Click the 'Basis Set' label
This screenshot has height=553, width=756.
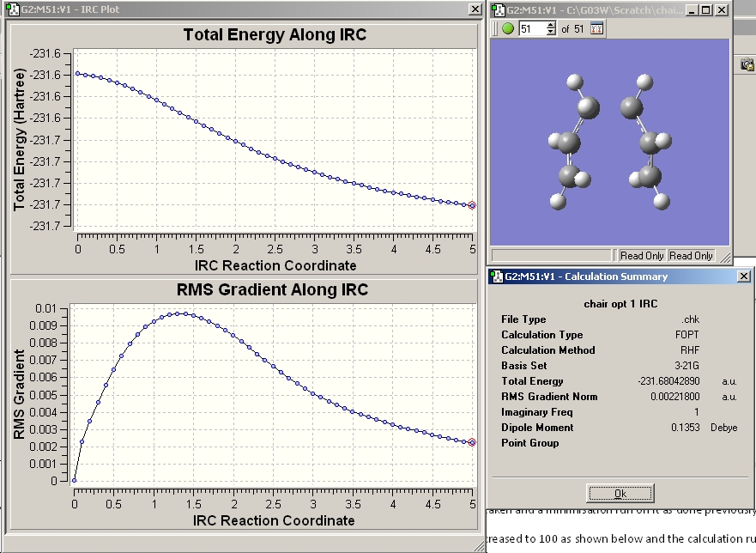(x=524, y=366)
